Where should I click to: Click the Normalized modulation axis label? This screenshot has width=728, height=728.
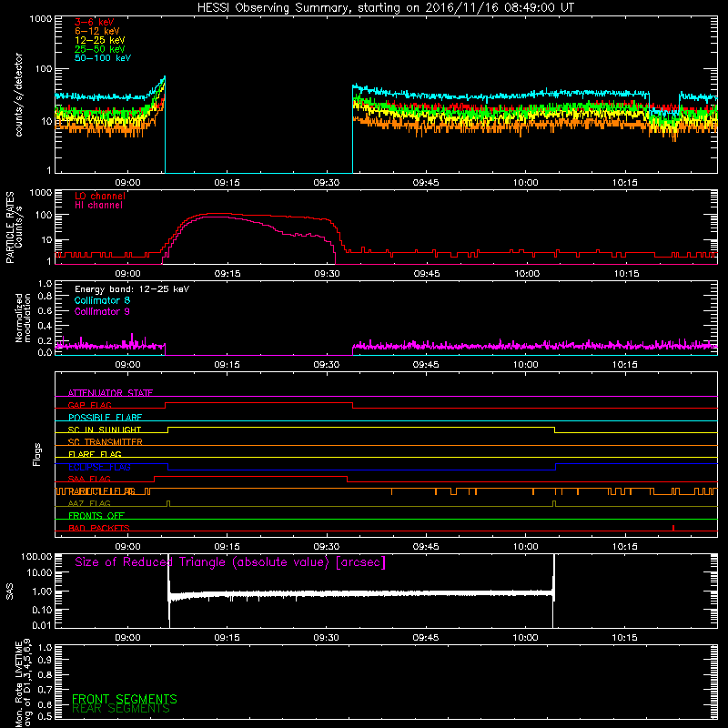[x=23, y=318]
